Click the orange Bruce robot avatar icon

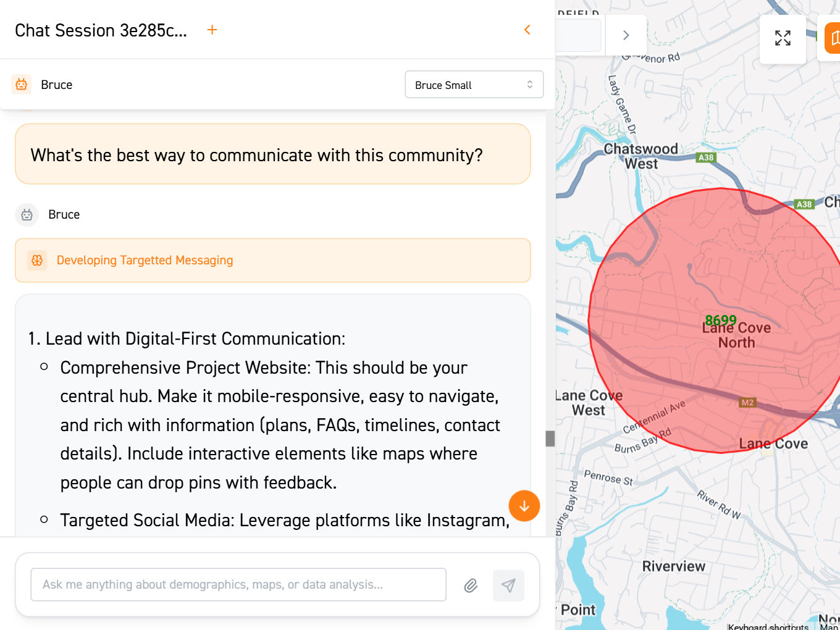click(22, 85)
